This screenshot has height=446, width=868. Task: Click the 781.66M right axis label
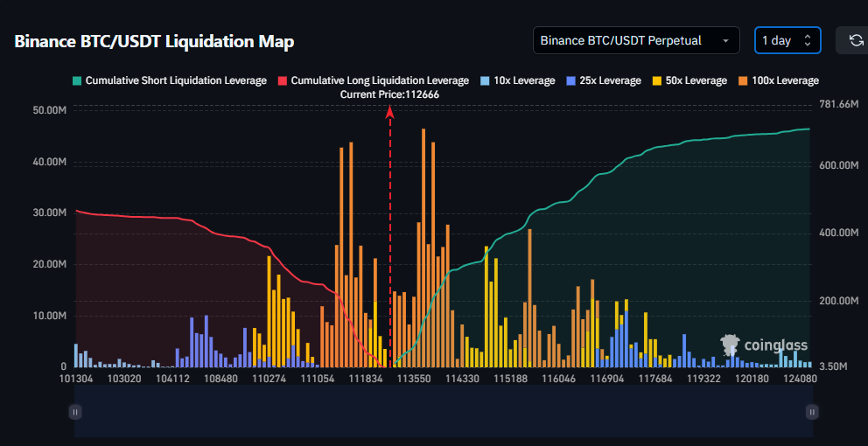[x=839, y=105]
